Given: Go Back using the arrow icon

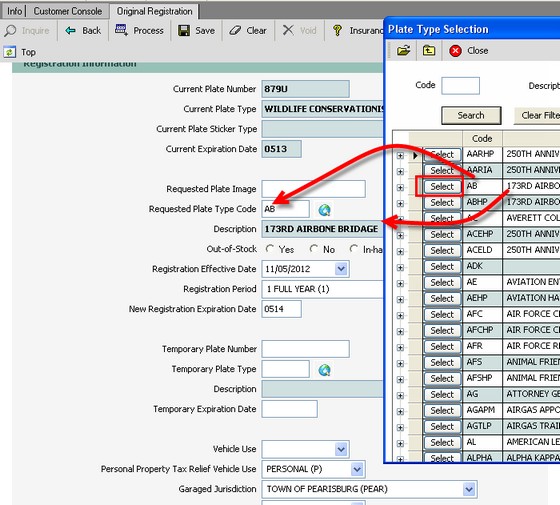Looking at the screenshot, I should click(x=70, y=31).
